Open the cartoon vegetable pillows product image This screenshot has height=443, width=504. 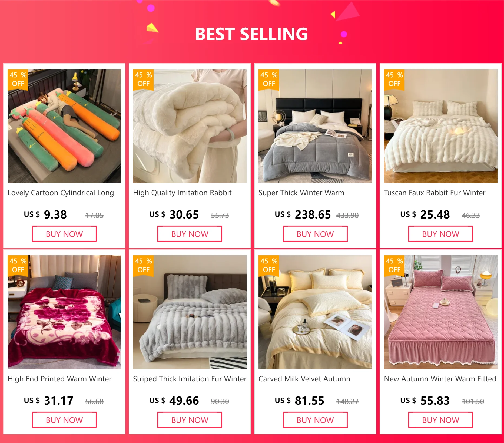(64, 126)
